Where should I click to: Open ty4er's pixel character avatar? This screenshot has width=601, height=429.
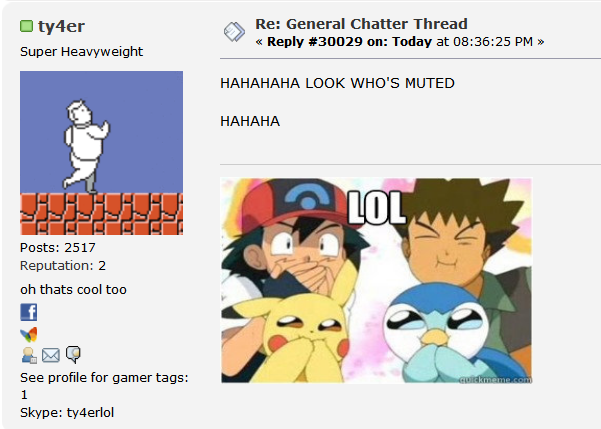[102, 153]
